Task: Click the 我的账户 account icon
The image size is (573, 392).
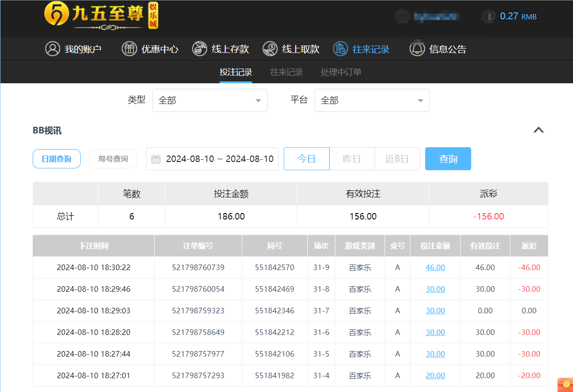Action: [x=53, y=49]
